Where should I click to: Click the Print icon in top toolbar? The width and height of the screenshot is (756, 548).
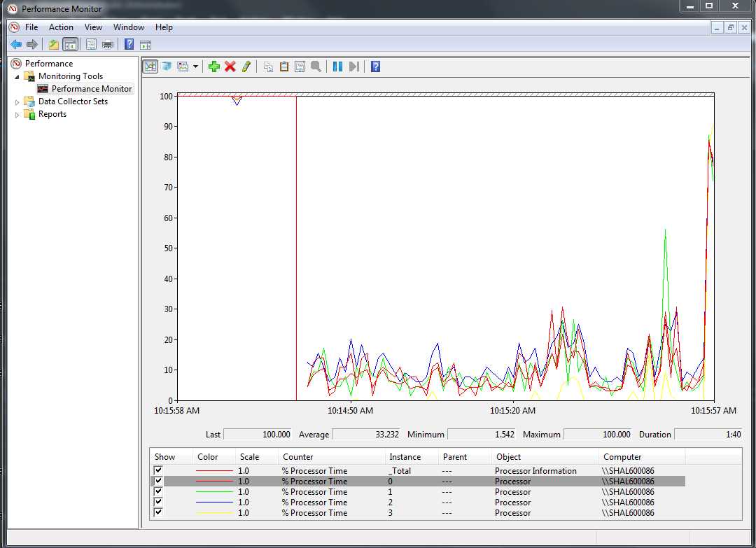click(x=108, y=45)
